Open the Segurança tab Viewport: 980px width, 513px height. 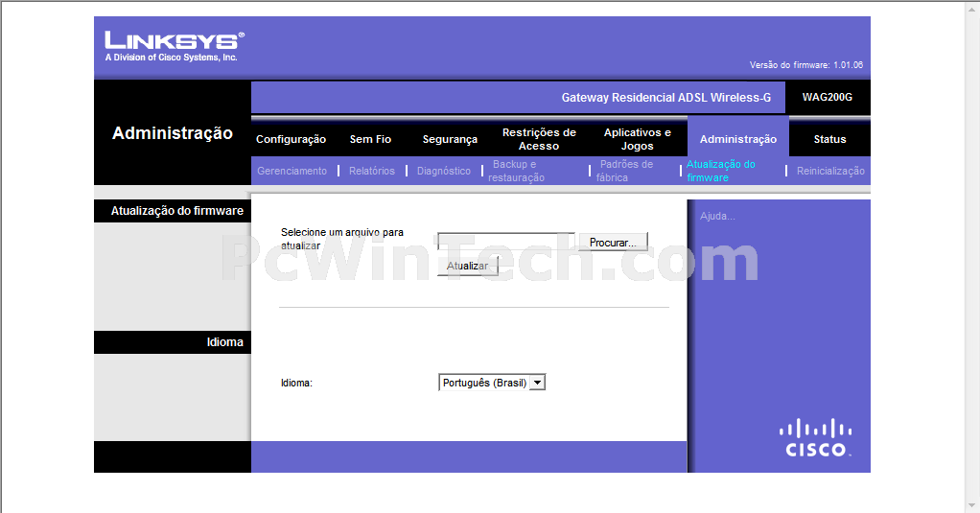click(450, 139)
